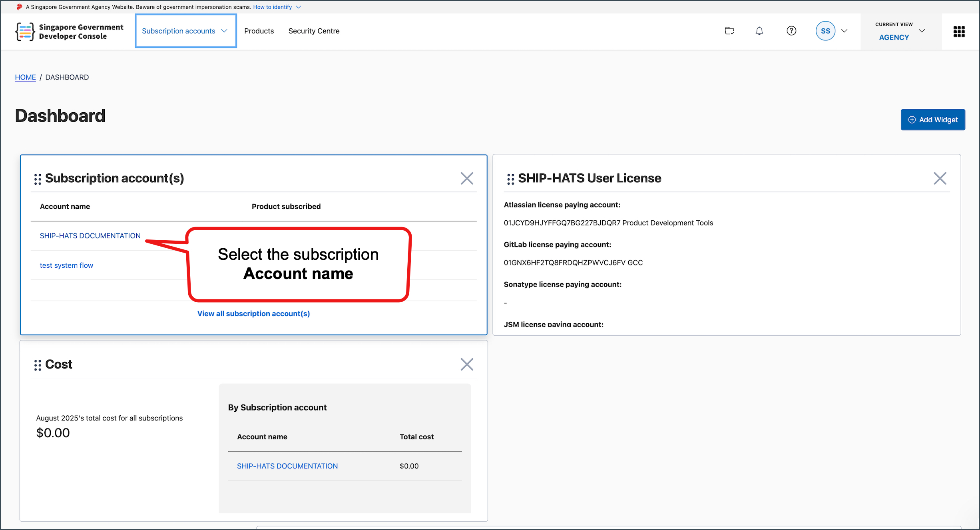Open the notifications bell icon
The width and height of the screenshot is (980, 530).
[759, 31]
